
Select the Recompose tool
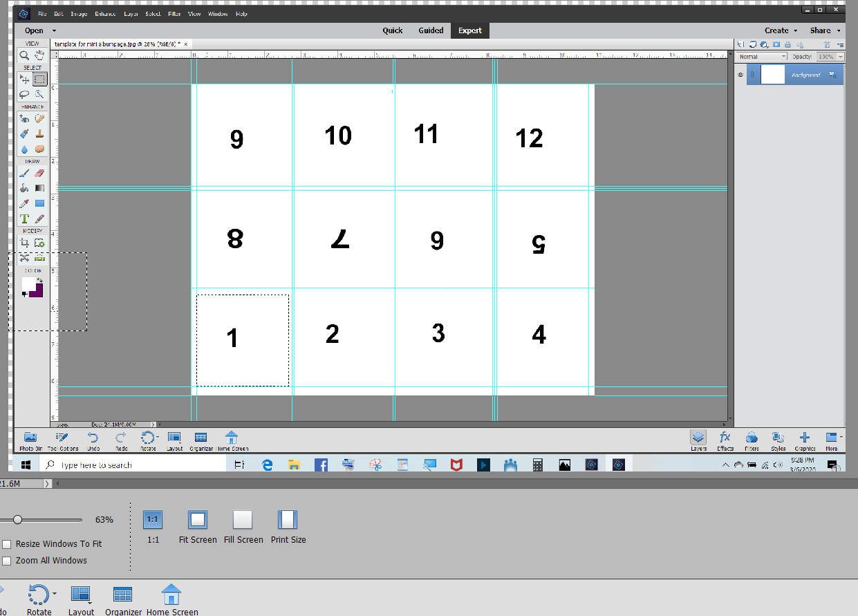pyautogui.click(x=39, y=243)
